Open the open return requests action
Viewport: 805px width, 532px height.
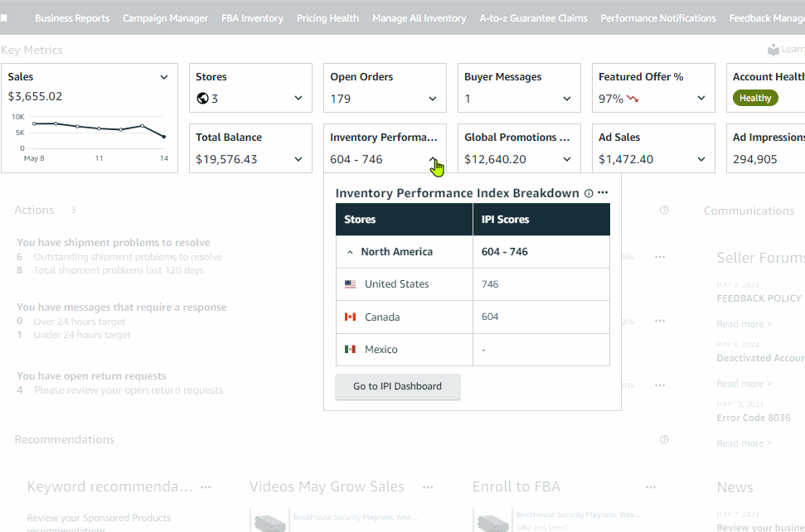91,376
